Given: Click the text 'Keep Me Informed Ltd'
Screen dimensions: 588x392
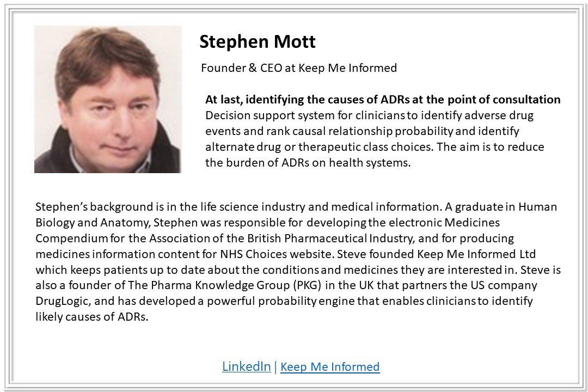Looking at the screenshot, I should 476,254.
